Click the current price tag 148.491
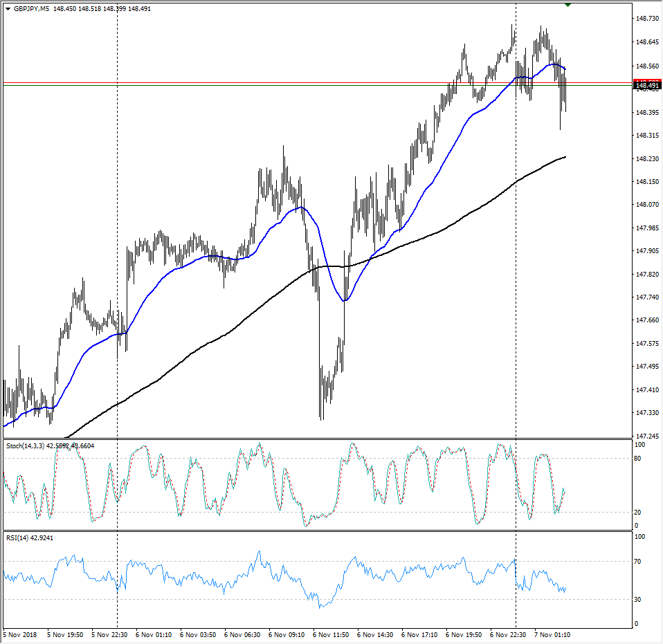Image resolution: width=663 pixels, height=644 pixels. (x=648, y=85)
